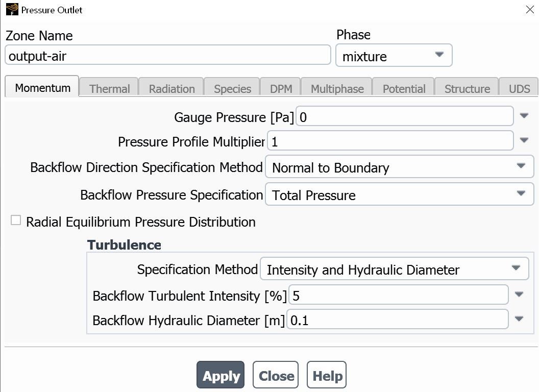Viewport: 539px width, 392px height.
Task: Close the Pressure Outlet dialog window
Action: (530, 10)
